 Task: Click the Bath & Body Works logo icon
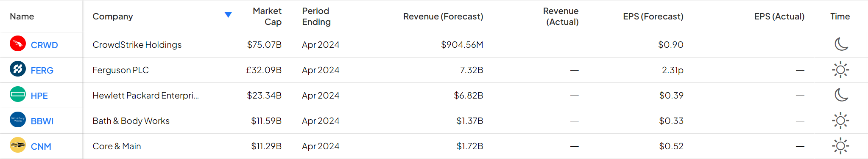pyautogui.click(x=18, y=120)
